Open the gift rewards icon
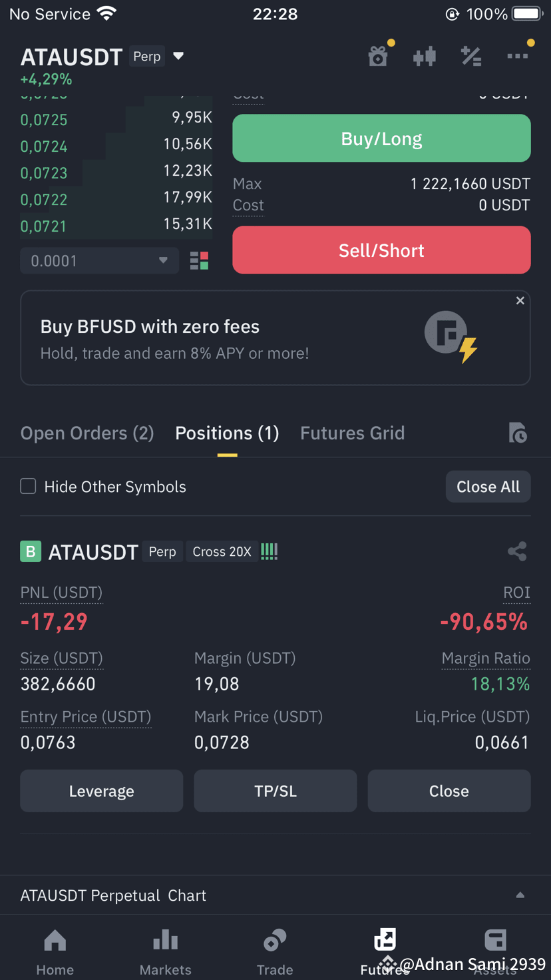 [x=378, y=57]
